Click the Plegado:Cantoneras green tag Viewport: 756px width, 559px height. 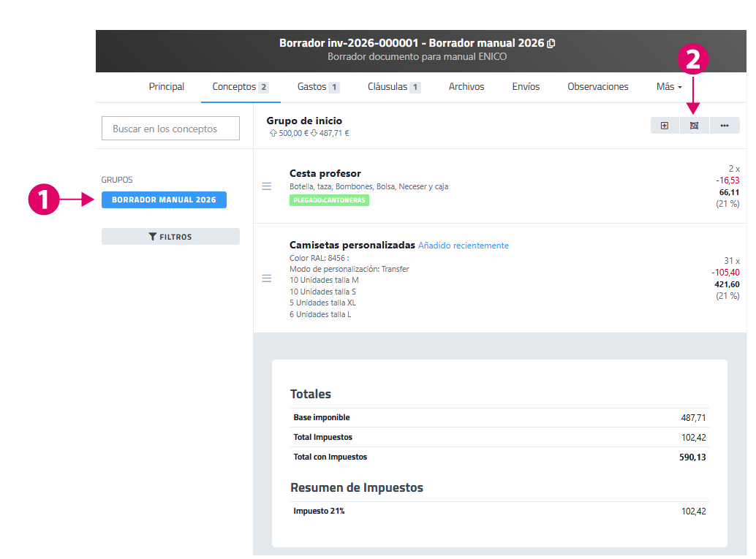329,200
